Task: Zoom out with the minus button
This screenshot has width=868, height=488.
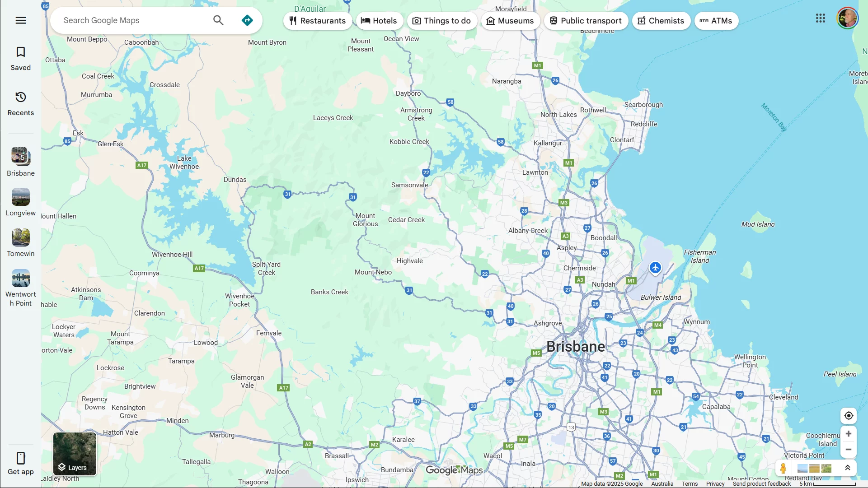Action: click(849, 450)
